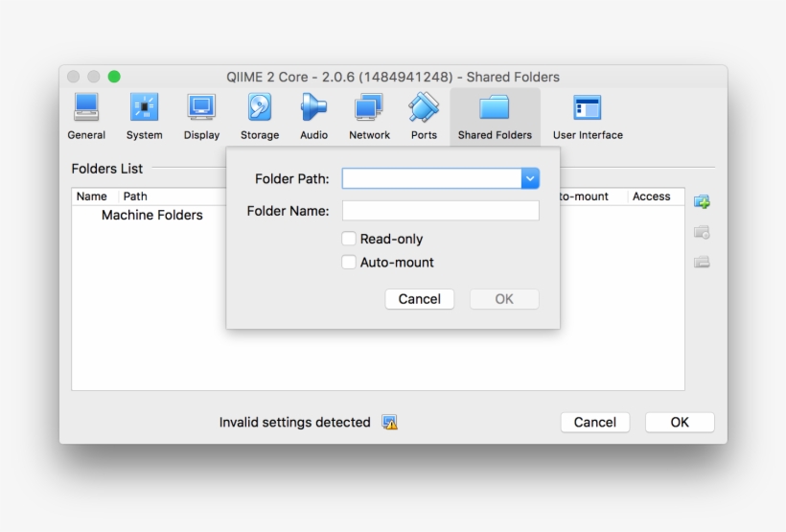Open the Audio settings icon
786x532 pixels.
pos(313,106)
